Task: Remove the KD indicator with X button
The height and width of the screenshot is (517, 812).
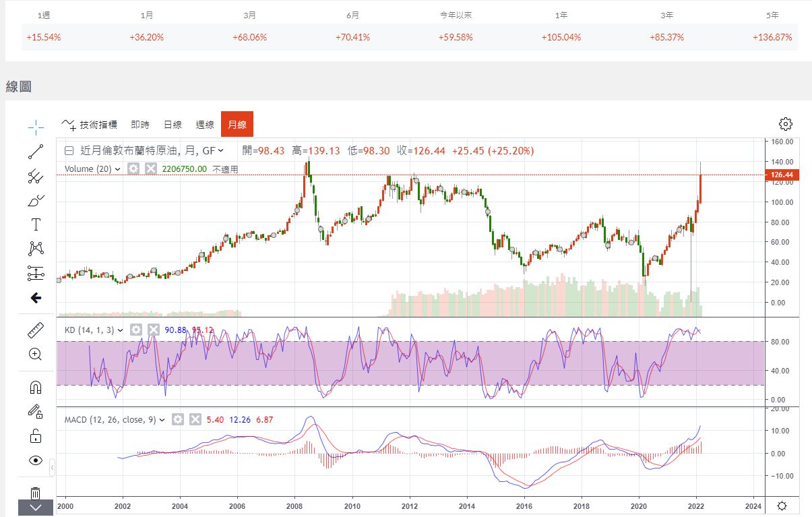Action: tap(154, 330)
